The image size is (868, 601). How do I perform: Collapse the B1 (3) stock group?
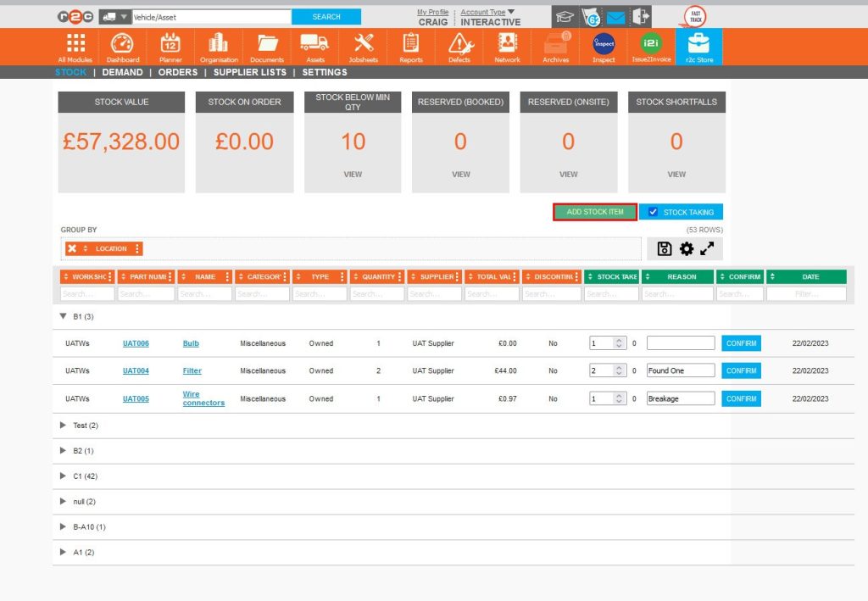coord(63,316)
